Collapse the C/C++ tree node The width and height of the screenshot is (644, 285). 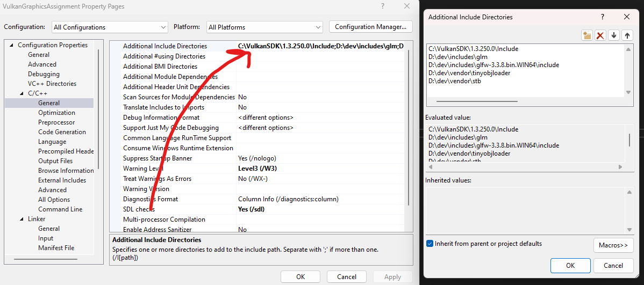pos(22,93)
